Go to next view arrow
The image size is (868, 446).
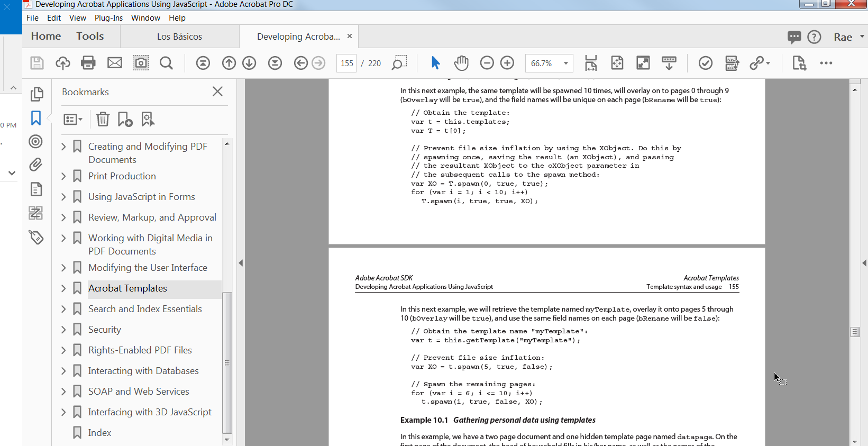(318, 63)
